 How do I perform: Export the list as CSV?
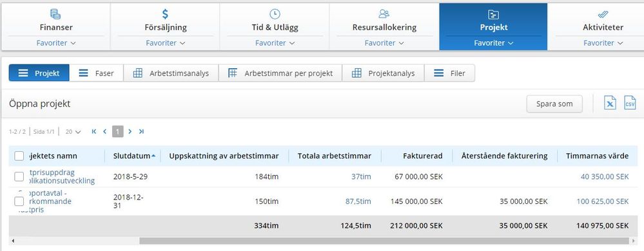tap(630, 102)
